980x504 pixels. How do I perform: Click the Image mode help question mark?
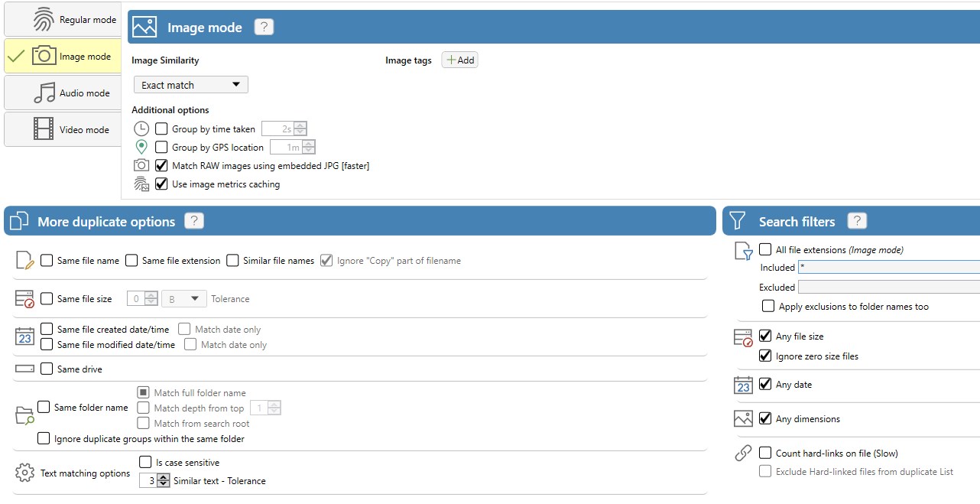[x=264, y=27]
